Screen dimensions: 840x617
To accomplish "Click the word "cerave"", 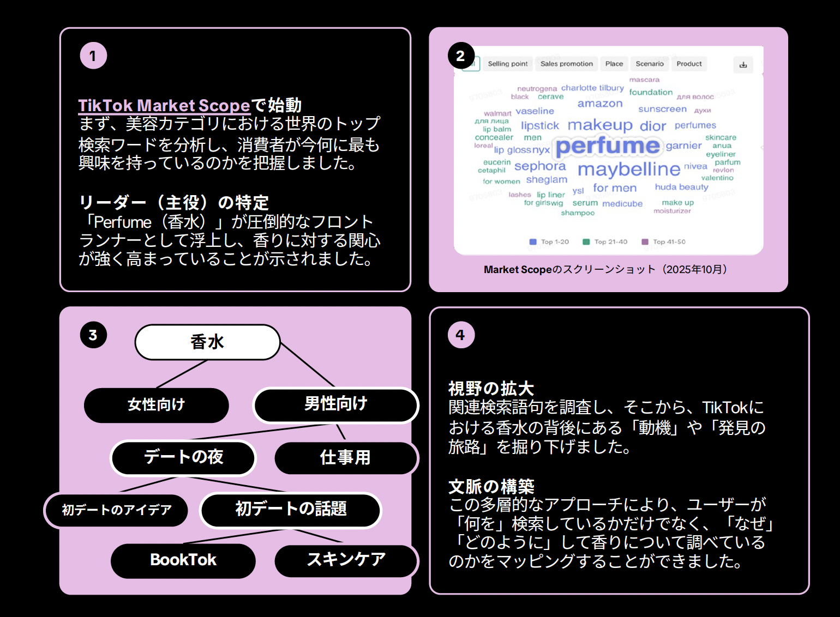I will pyautogui.click(x=550, y=97).
